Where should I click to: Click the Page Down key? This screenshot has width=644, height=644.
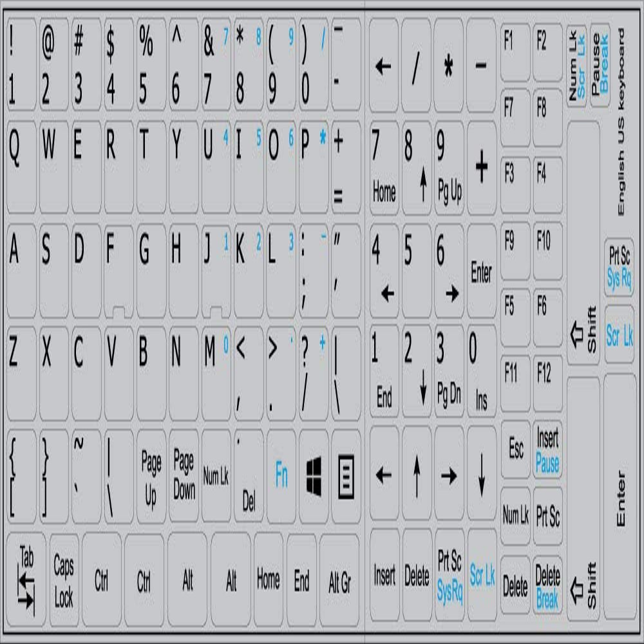[184, 476]
